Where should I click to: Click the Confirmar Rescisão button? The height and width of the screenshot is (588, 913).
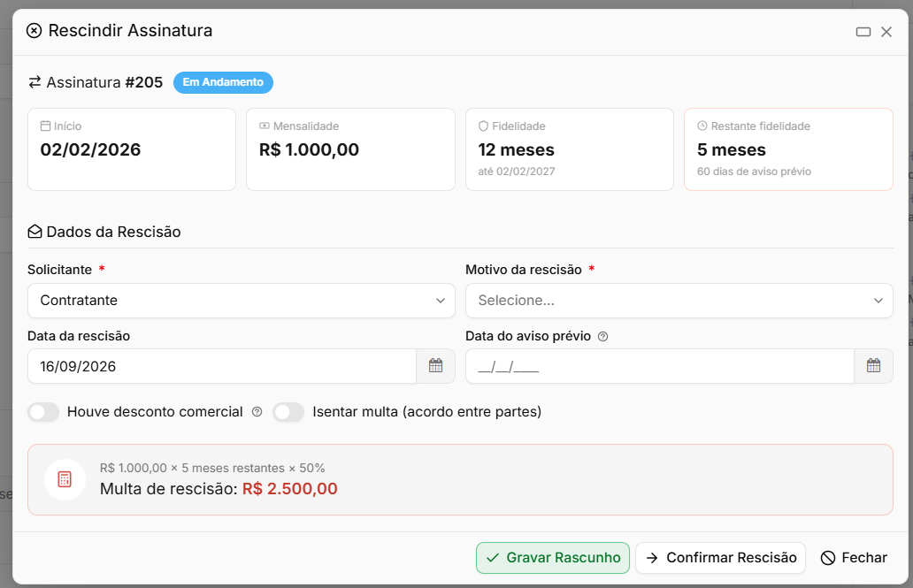coord(720,558)
